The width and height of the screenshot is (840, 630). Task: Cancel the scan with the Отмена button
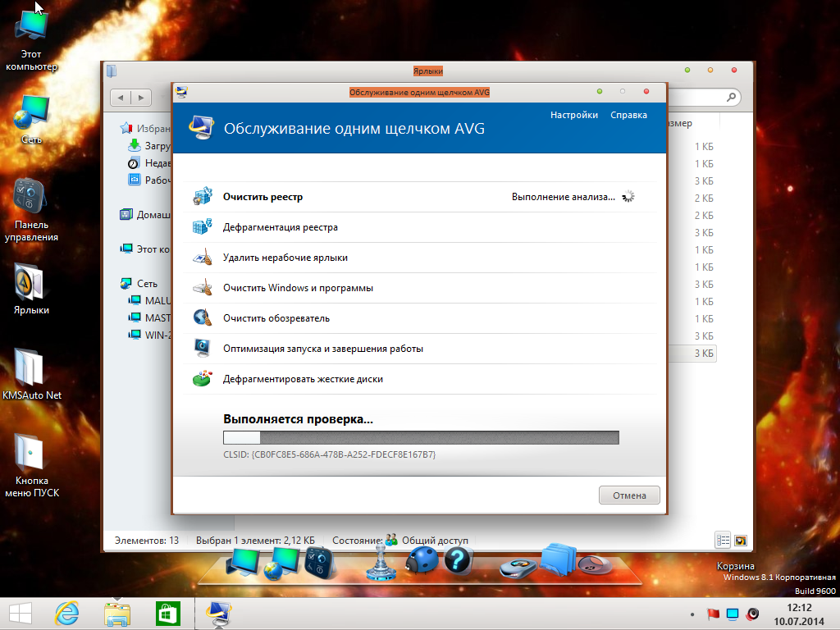tap(629, 495)
